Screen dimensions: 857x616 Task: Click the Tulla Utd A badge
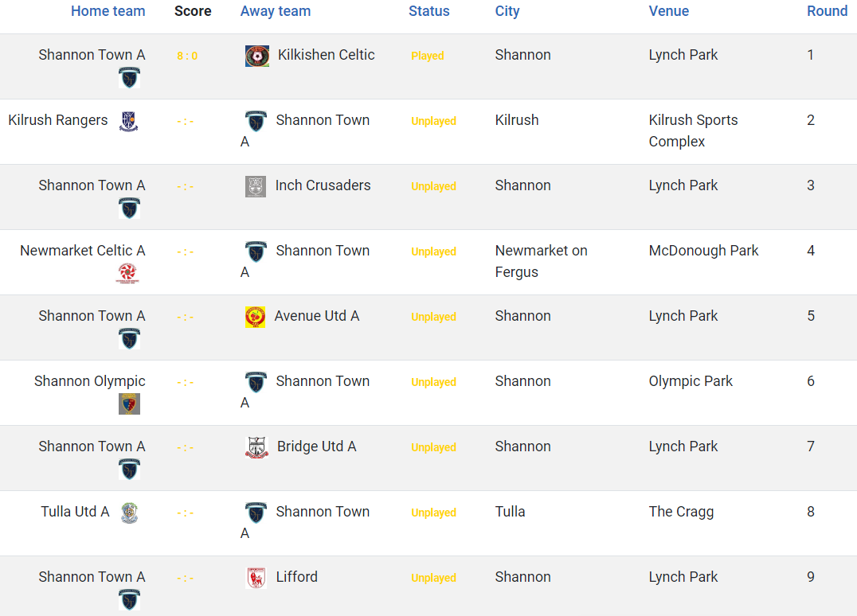click(130, 513)
